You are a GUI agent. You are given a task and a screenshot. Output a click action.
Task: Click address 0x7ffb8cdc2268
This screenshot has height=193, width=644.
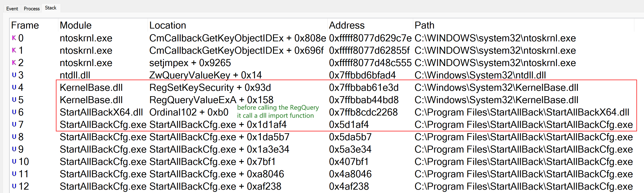coord(363,112)
